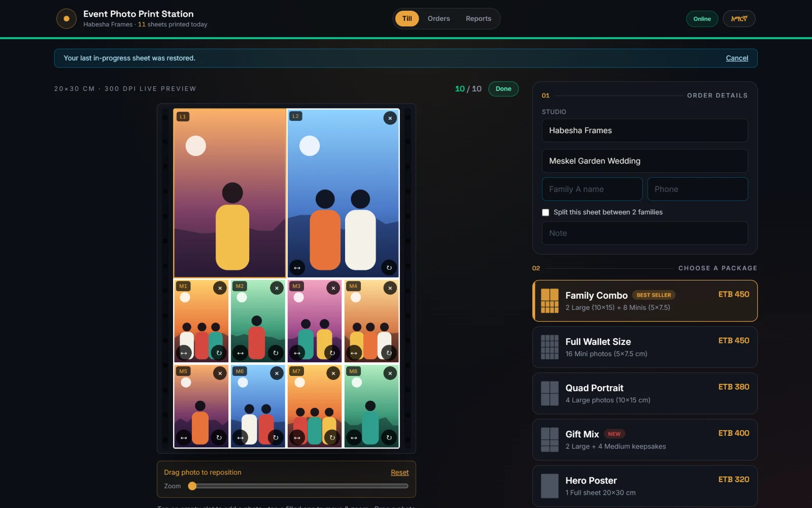Remove photo from slot M5
The height and width of the screenshot is (508, 812).
pyautogui.click(x=220, y=373)
